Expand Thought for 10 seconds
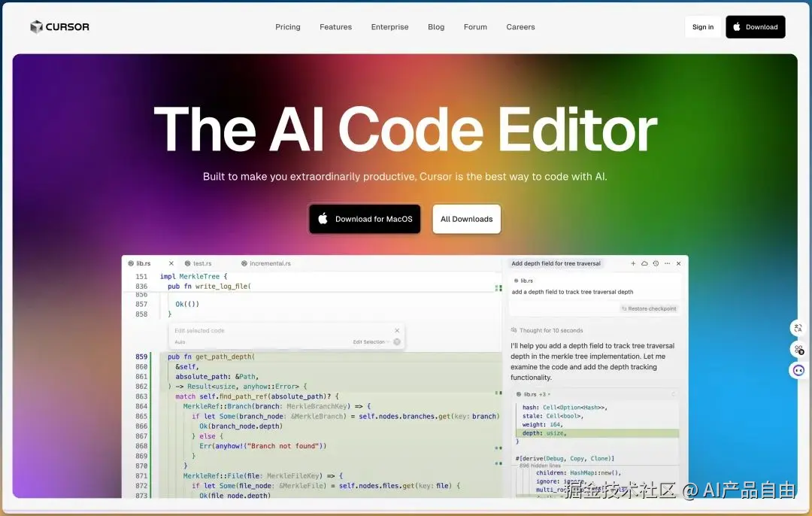The height and width of the screenshot is (516, 812). 547,330
